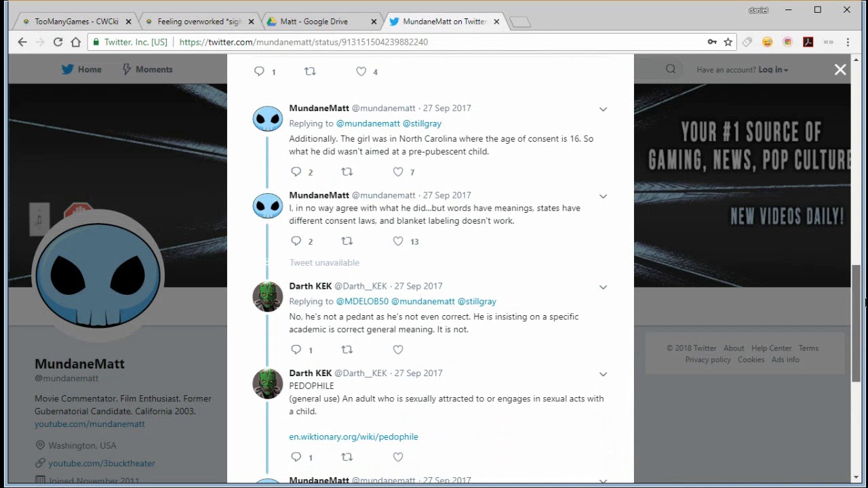The height and width of the screenshot is (488, 868).
Task: Click the 'Tweet unavailable' notice
Action: pyautogui.click(x=324, y=262)
